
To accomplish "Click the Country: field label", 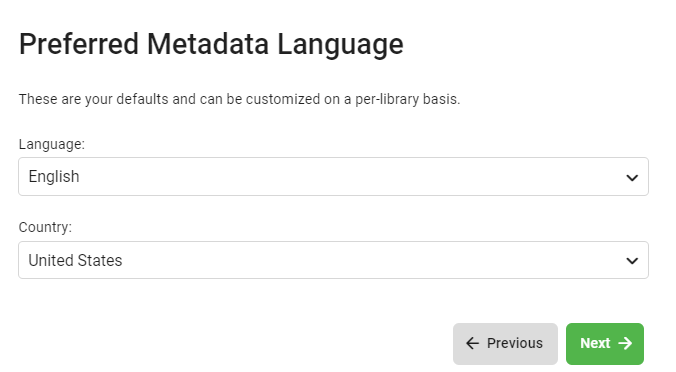I will pyautogui.click(x=45, y=227).
